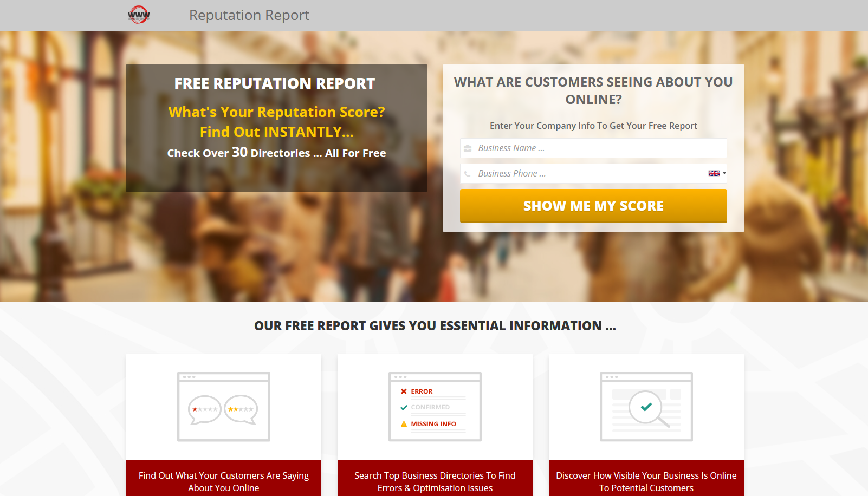Image resolution: width=868 pixels, height=496 pixels.
Task: Click the CONFIRMED label in the checklist
Action: tap(430, 407)
